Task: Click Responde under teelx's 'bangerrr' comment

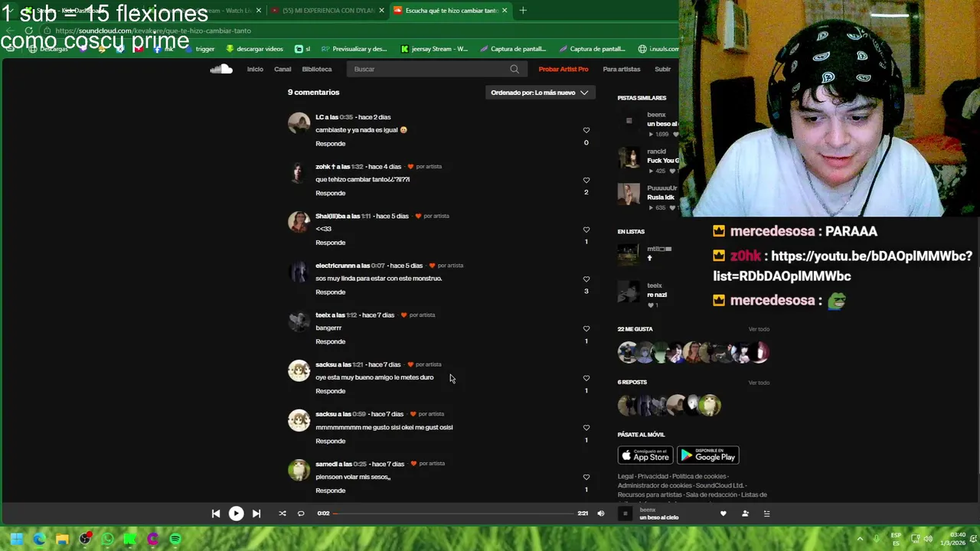Action: pos(331,342)
